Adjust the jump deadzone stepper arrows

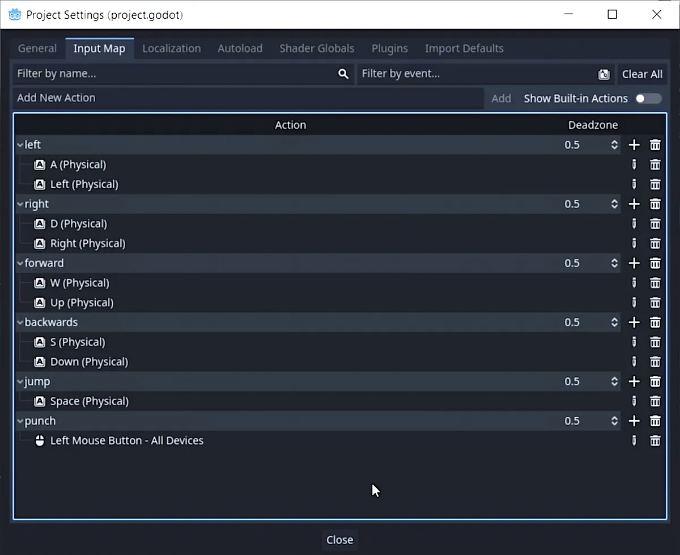(614, 382)
